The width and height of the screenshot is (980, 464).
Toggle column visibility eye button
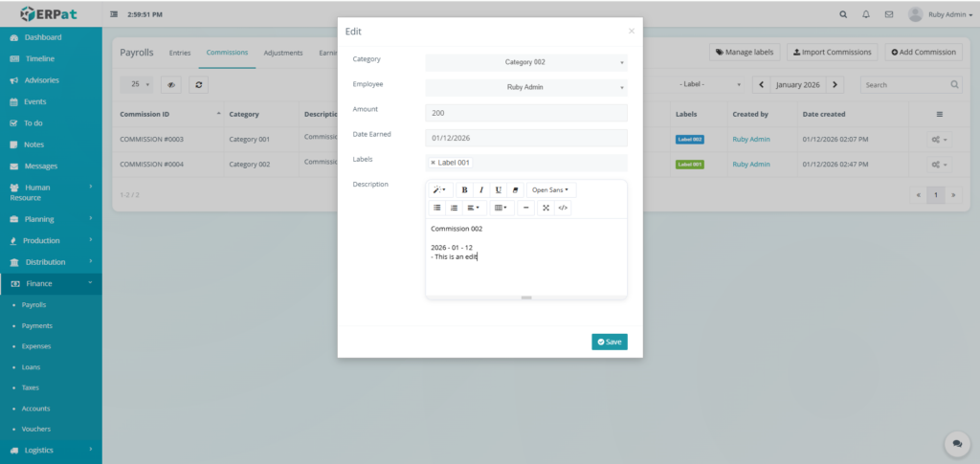(171, 85)
